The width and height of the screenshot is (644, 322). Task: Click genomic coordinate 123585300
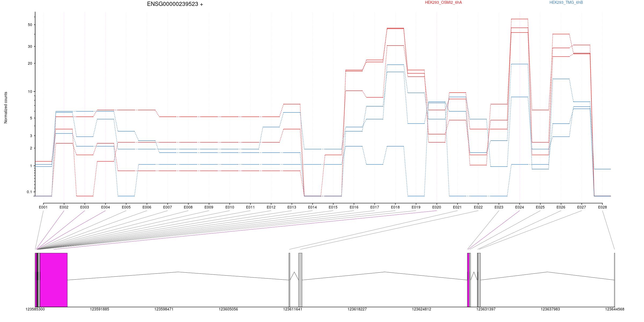35,309
